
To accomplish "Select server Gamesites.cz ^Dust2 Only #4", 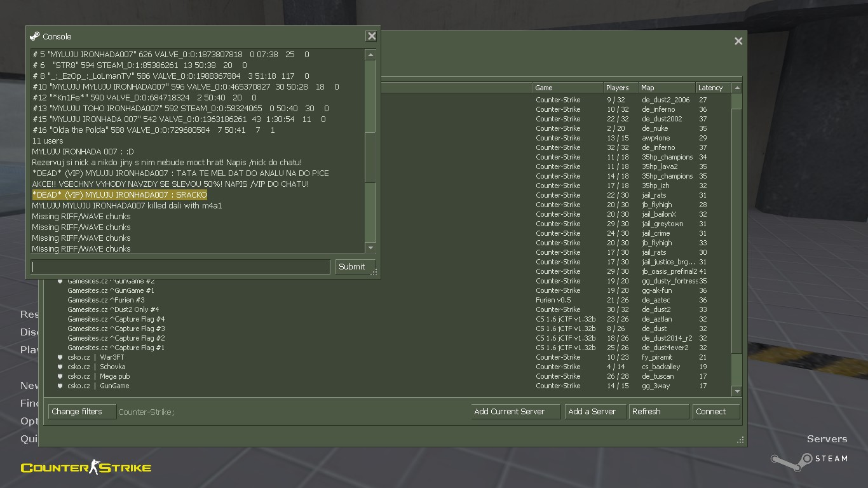I will tap(113, 309).
